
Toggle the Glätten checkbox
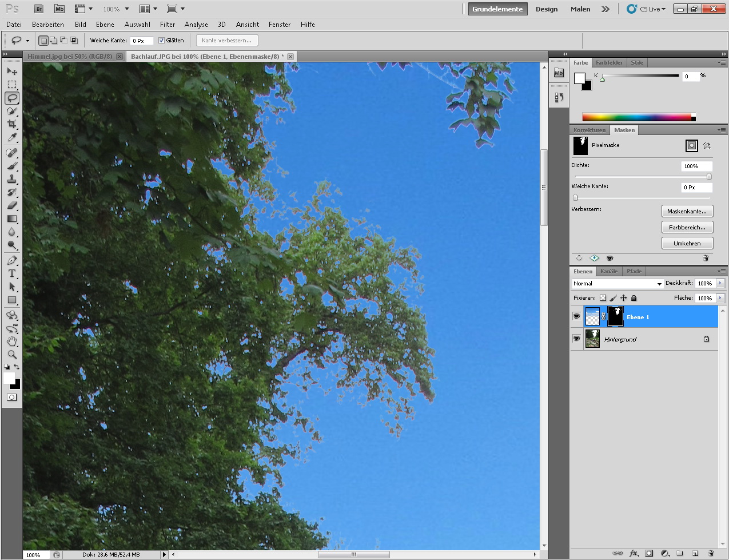tap(161, 41)
